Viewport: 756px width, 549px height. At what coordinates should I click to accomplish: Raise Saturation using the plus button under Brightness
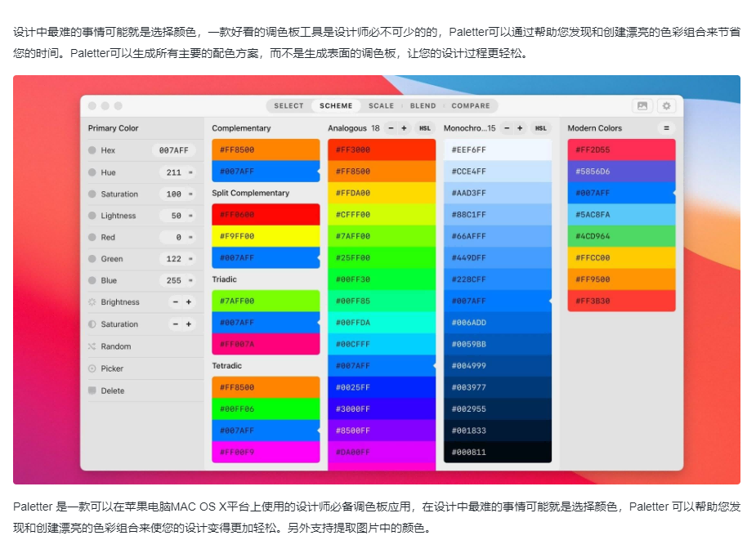[x=189, y=324]
